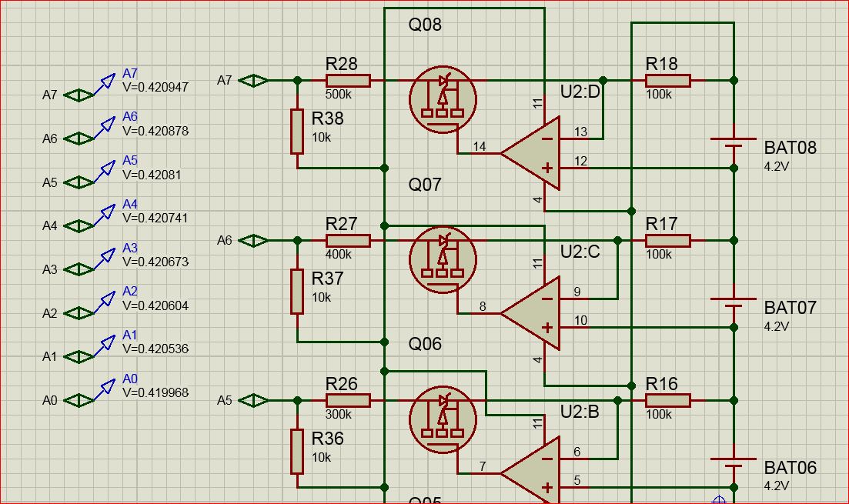
Task: Pick the Q06 MOSFET transistor symbol
Action: tap(443, 420)
